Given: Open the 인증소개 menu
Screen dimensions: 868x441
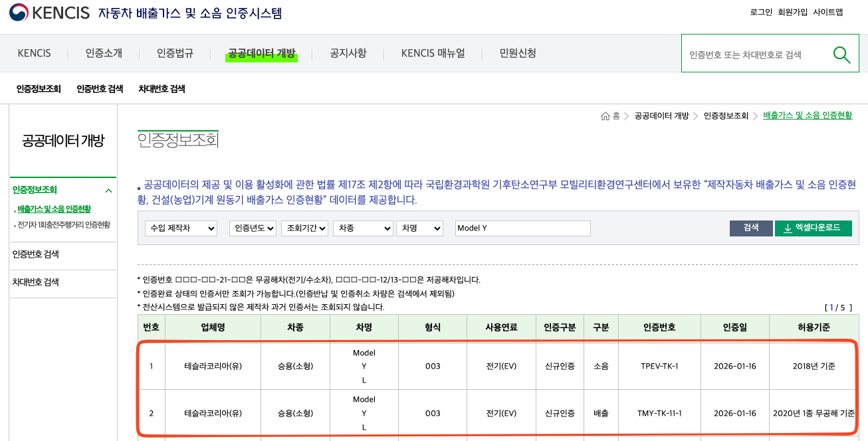Looking at the screenshot, I should tap(104, 53).
